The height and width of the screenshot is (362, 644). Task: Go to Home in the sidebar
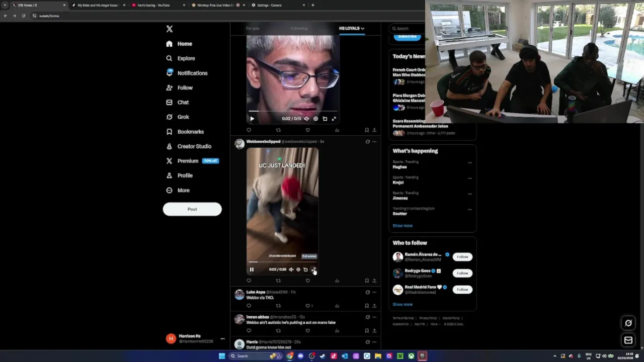click(179, 44)
